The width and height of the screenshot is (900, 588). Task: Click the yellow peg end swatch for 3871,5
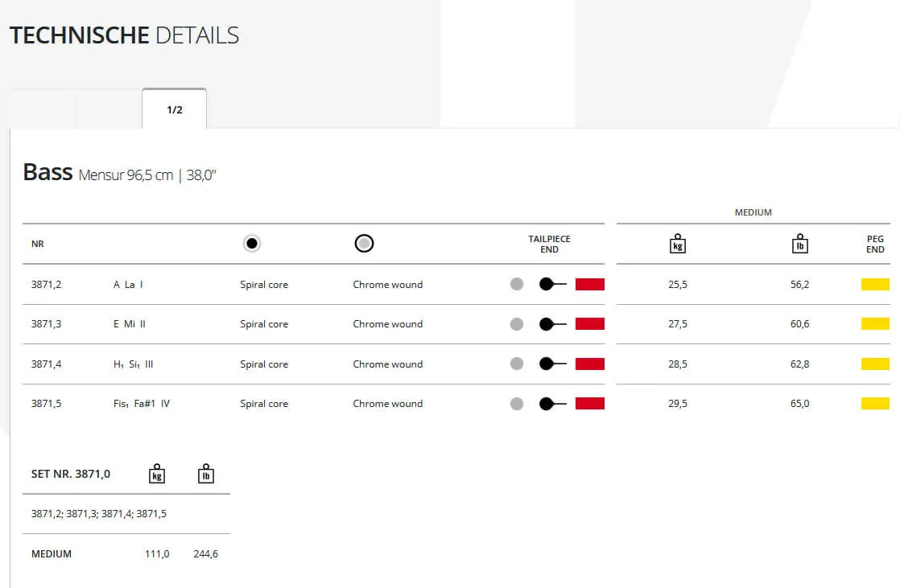875,404
